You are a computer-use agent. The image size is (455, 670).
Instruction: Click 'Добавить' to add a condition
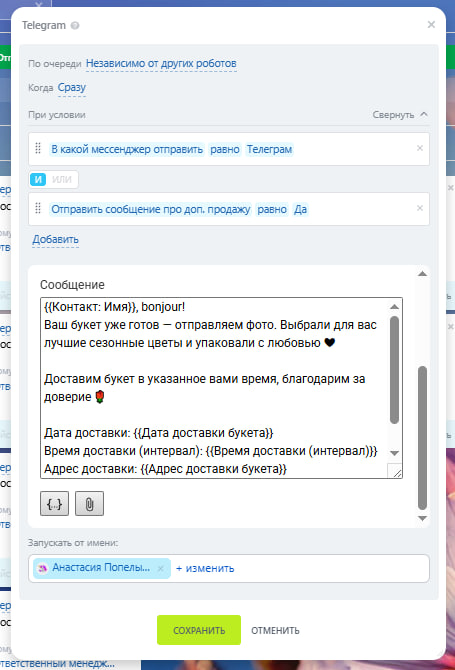56,240
